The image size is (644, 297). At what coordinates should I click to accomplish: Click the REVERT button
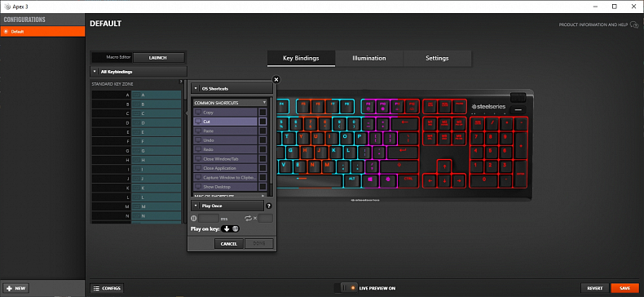coord(595,288)
